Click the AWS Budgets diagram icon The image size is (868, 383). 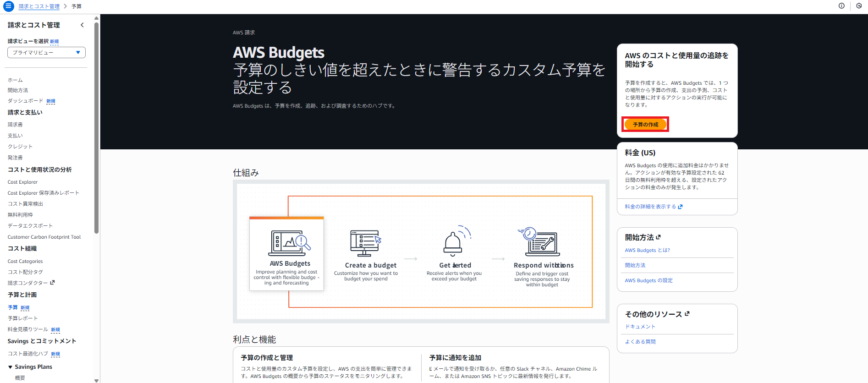point(289,243)
